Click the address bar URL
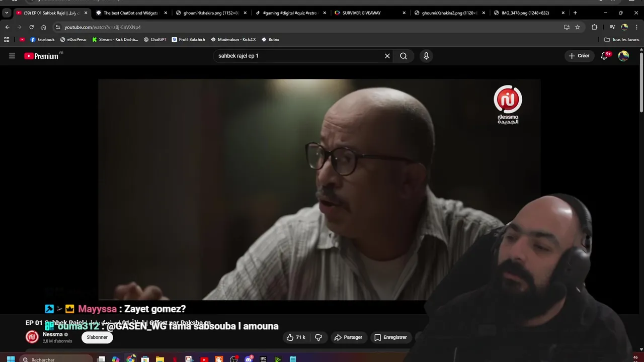 coord(103,27)
